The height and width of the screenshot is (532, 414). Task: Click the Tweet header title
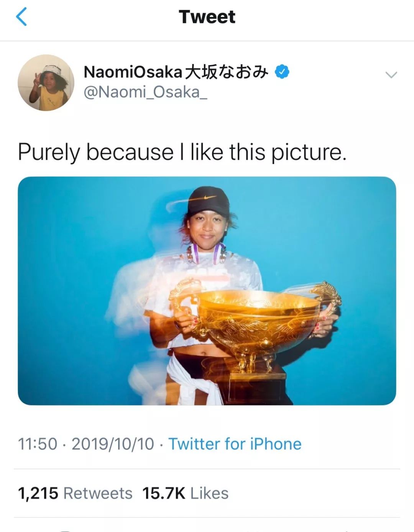[207, 17]
